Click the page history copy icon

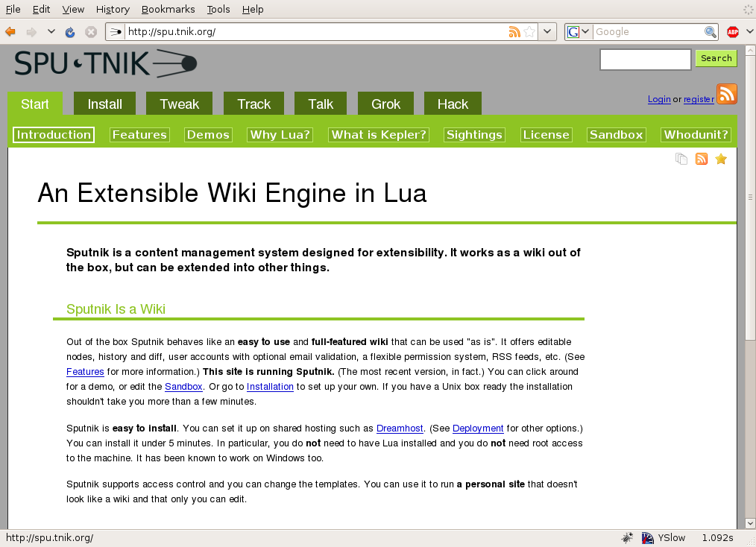681,159
